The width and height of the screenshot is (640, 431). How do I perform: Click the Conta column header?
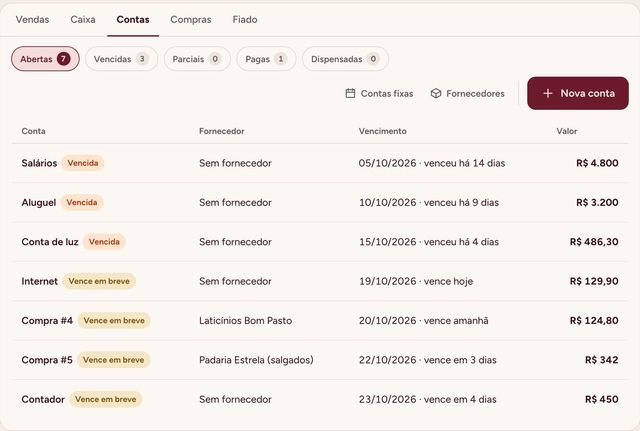33,131
